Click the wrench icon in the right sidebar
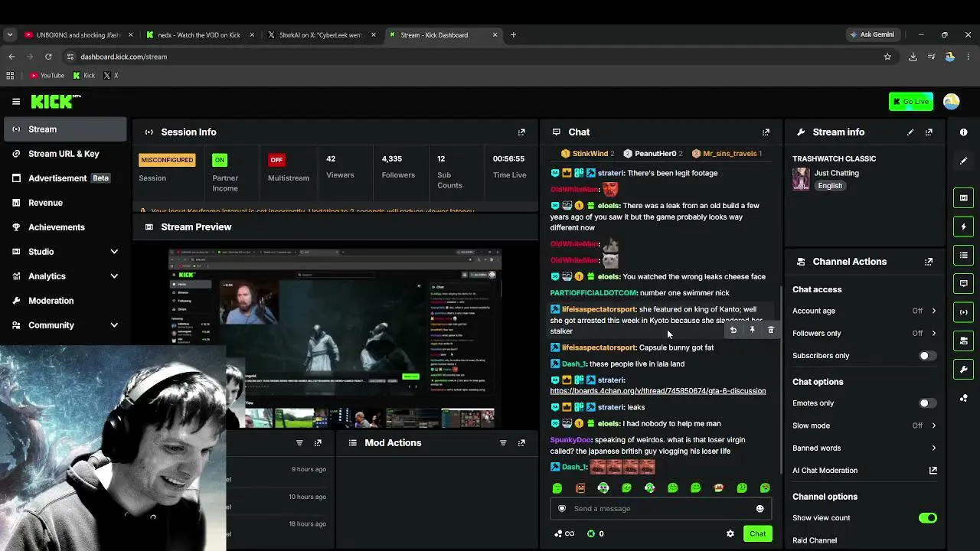980x551 pixels. [964, 370]
